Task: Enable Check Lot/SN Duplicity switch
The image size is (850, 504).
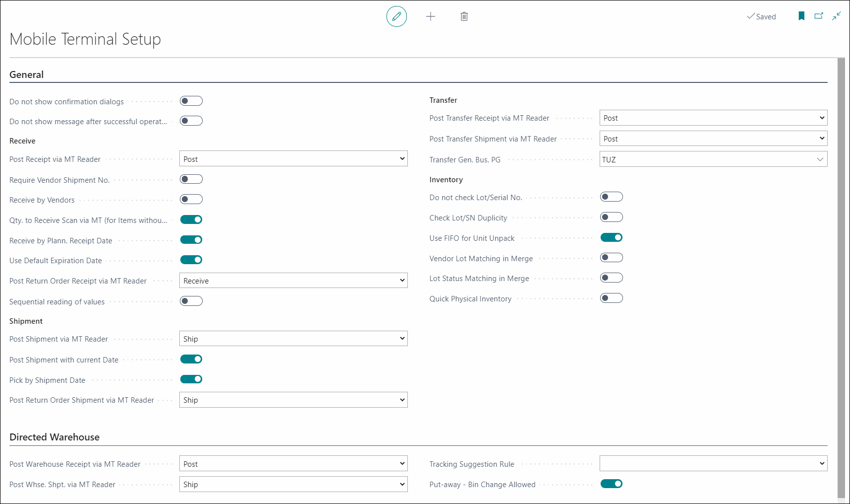Action: (612, 217)
